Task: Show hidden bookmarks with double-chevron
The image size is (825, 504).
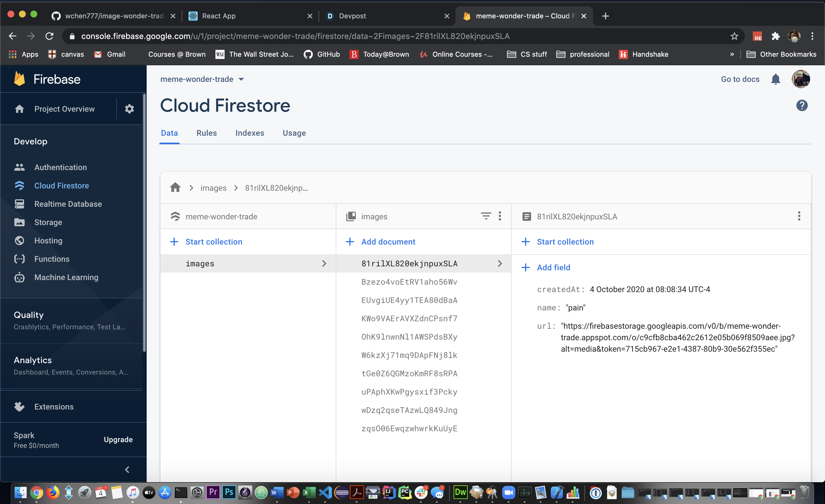Action: click(x=732, y=54)
